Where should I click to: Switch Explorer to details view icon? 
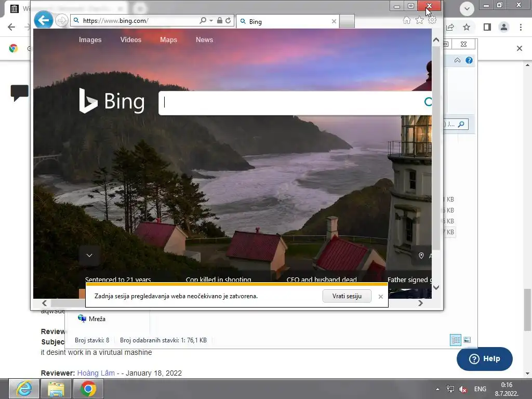[455, 340]
